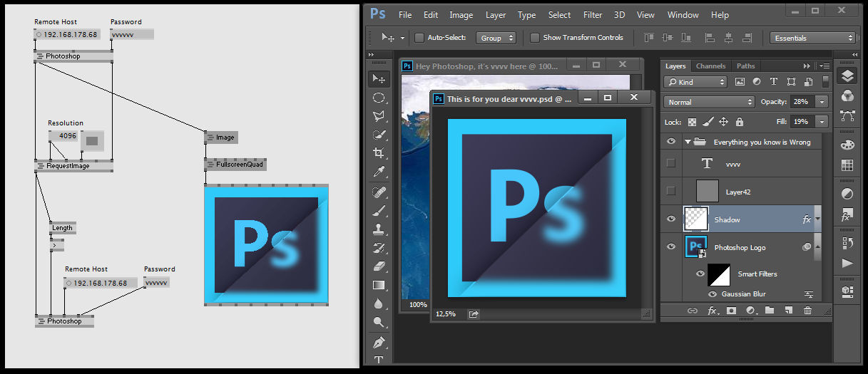This screenshot has height=374, width=868.
Task: Click the new group folder icon in the Layers panel
Action: click(770, 311)
